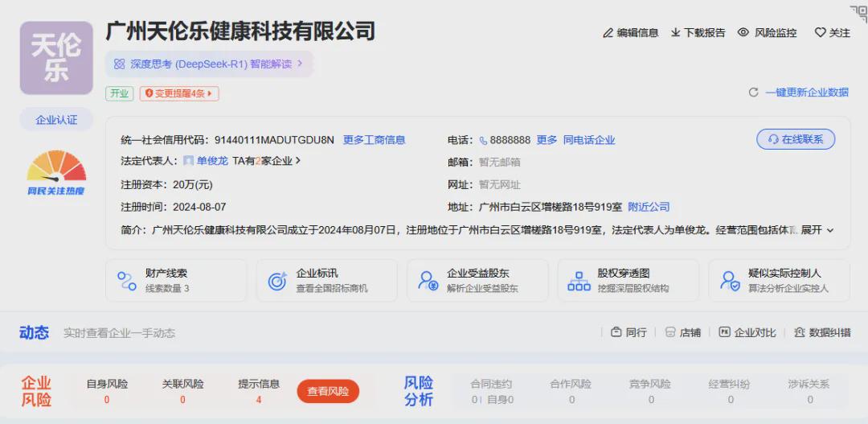Open the 疑似实际控制人 icon
Image resolution: width=868 pixels, height=424 pixels.
(730, 281)
